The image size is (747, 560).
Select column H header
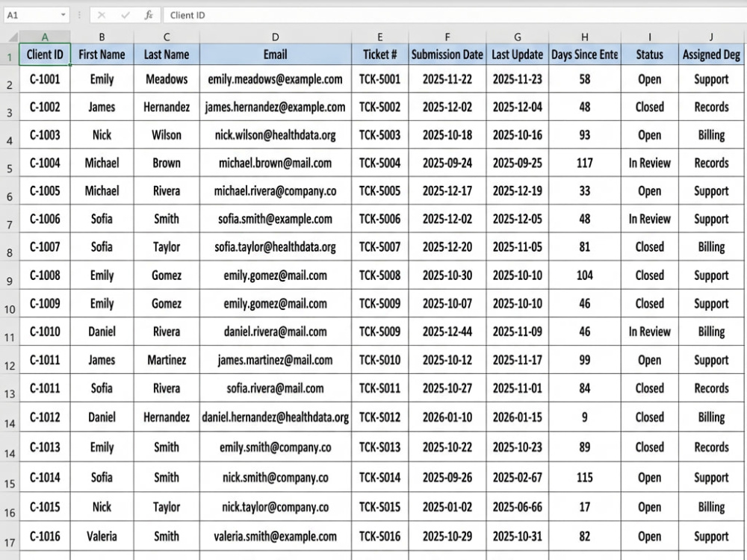pyautogui.click(x=585, y=37)
